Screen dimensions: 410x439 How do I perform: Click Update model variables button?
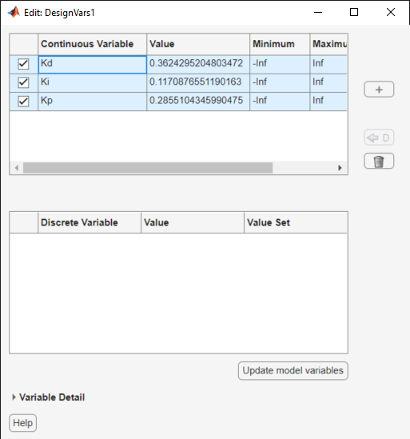[x=293, y=370]
